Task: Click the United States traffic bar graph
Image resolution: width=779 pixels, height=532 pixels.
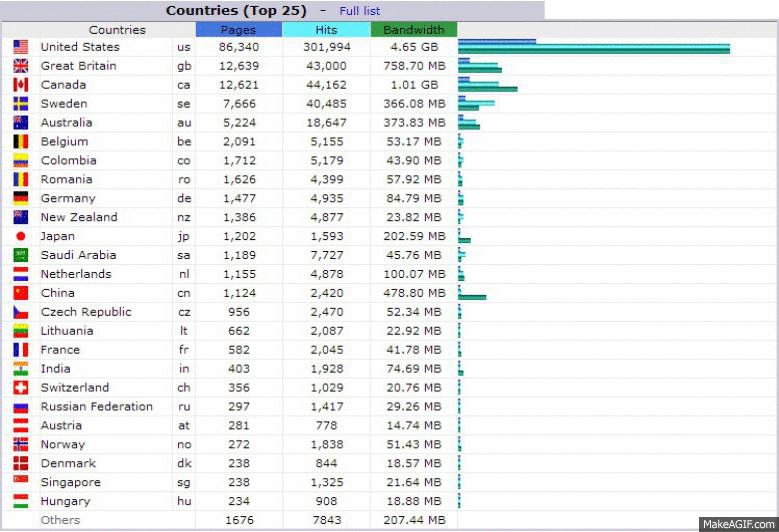Action: [x=594, y=47]
